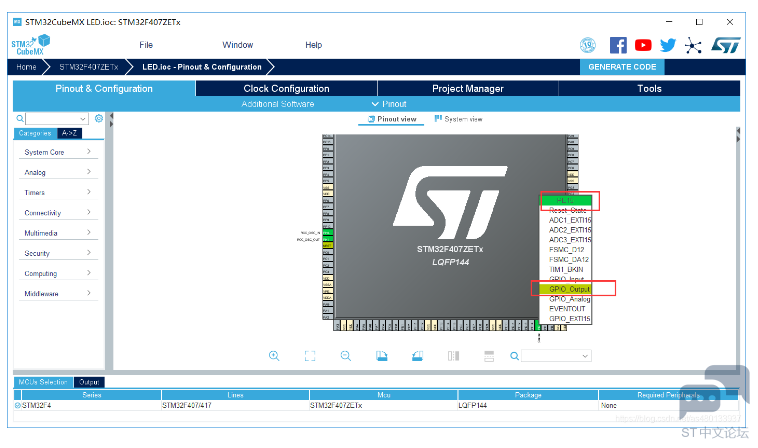Switch to the Tools tab
The height and width of the screenshot is (448, 758).
(x=649, y=88)
